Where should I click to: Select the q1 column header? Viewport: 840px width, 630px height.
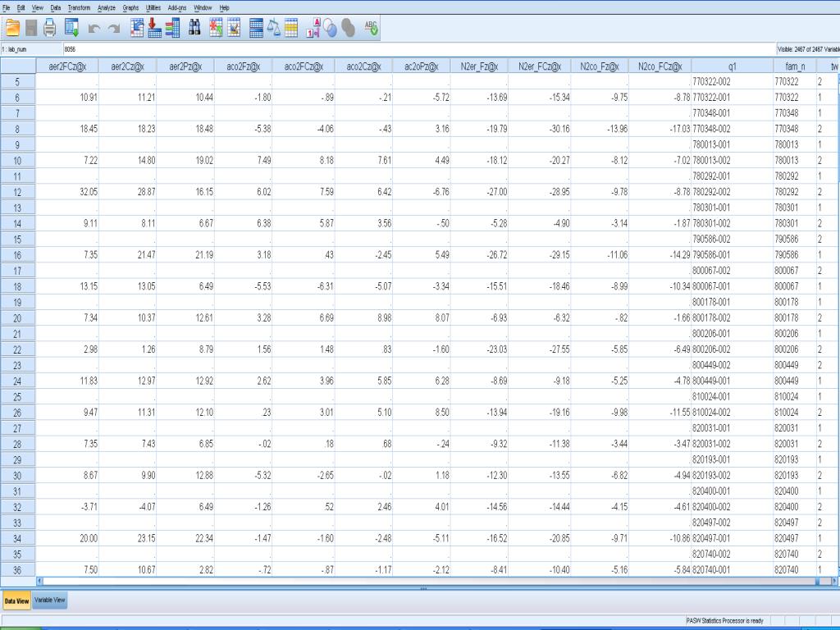coord(732,66)
